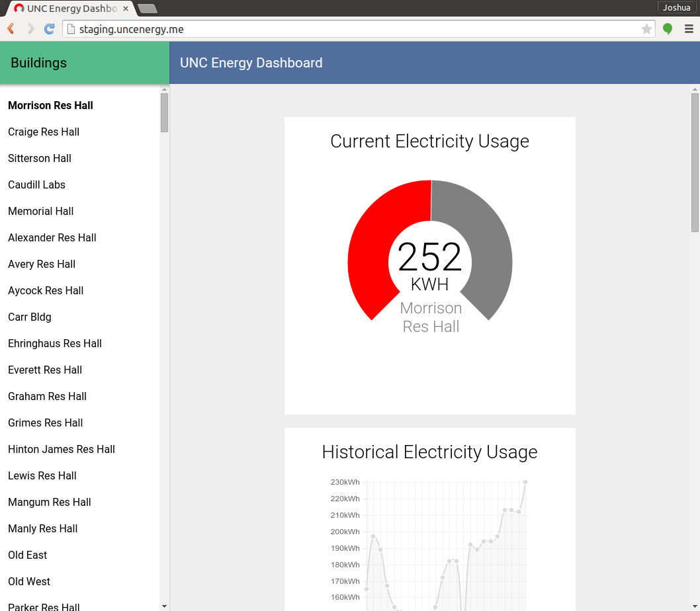Choose Carr Bldg
700x611 pixels.
30,317
